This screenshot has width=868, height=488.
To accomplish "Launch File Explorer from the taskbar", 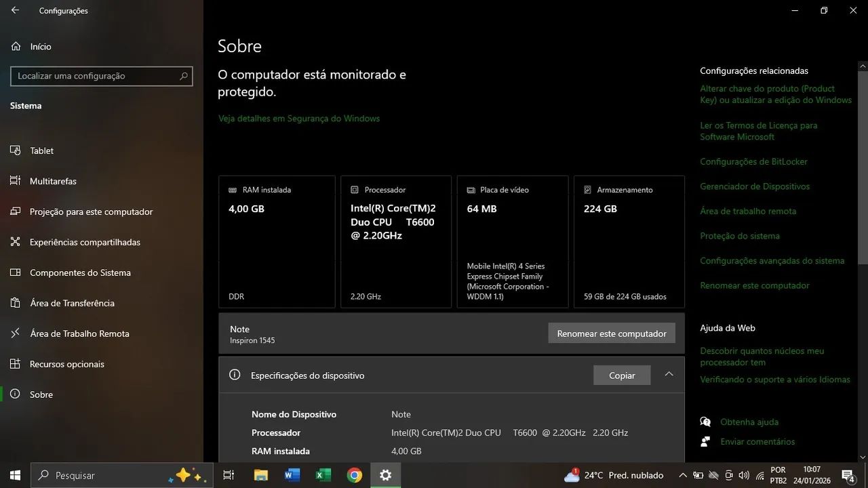I will [261, 475].
